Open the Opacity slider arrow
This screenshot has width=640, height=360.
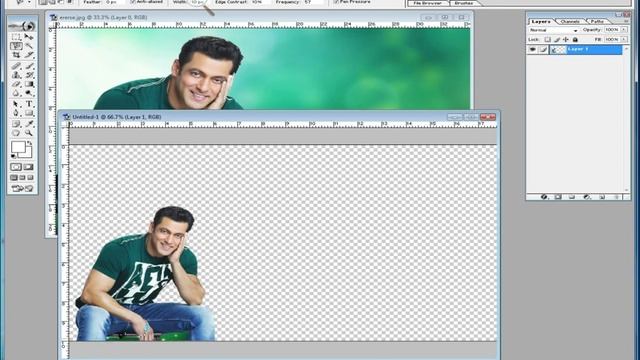pos(624,29)
